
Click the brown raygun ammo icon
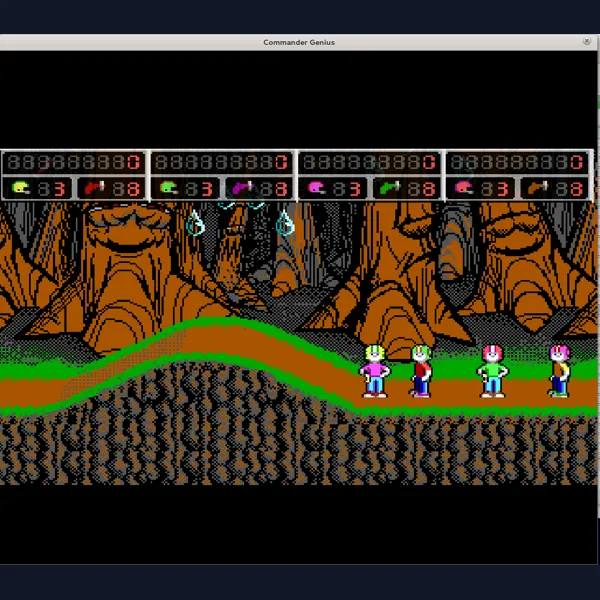pyautogui.click(x=538, y=188)
